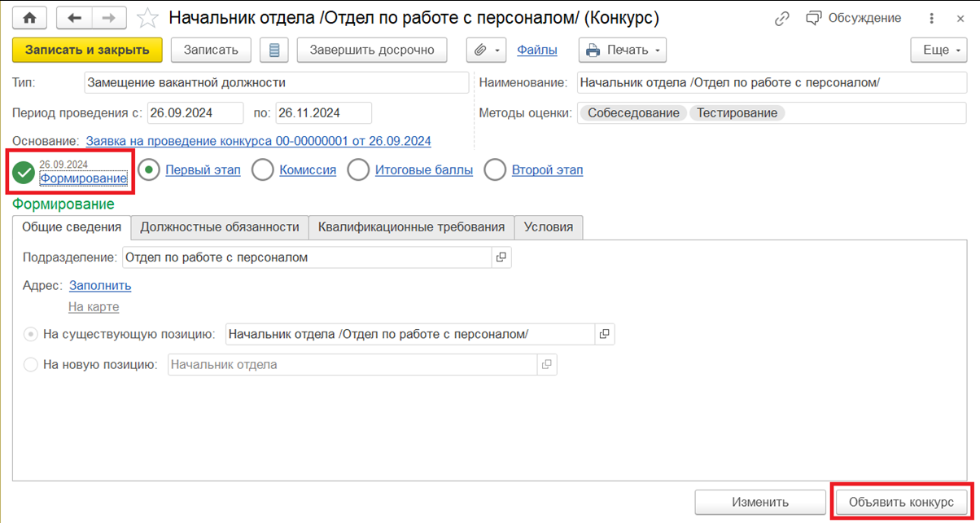The width and height of the screenshot is (980, 523).
Task: Select the Комиссия stage radio button
Action: coord(263,170)
